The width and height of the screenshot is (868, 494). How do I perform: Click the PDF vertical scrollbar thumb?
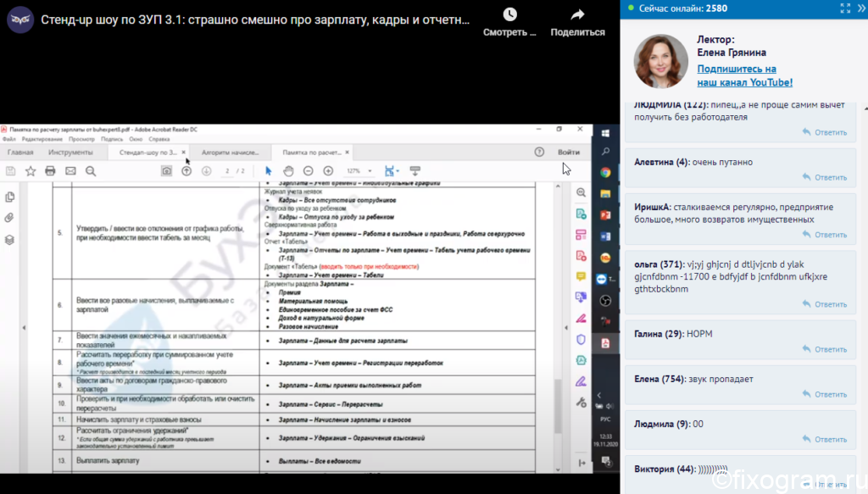(x=558, y=407)
